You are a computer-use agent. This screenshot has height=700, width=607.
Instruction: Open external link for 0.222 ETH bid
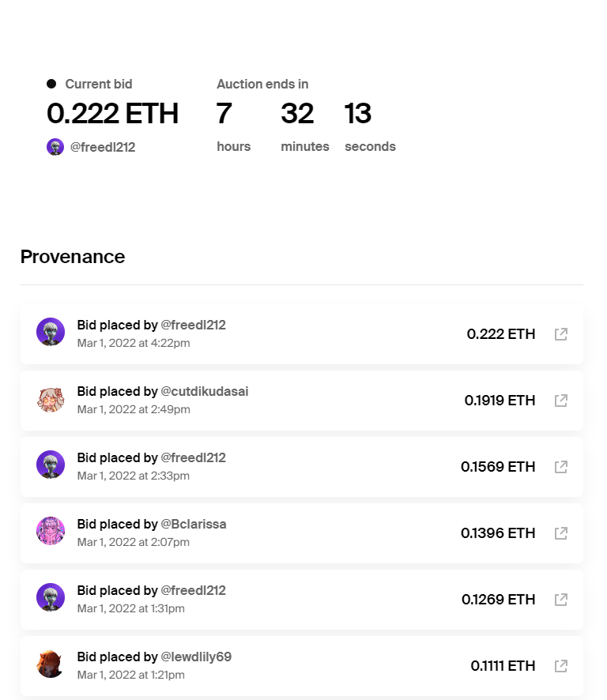tap(561, 334)
